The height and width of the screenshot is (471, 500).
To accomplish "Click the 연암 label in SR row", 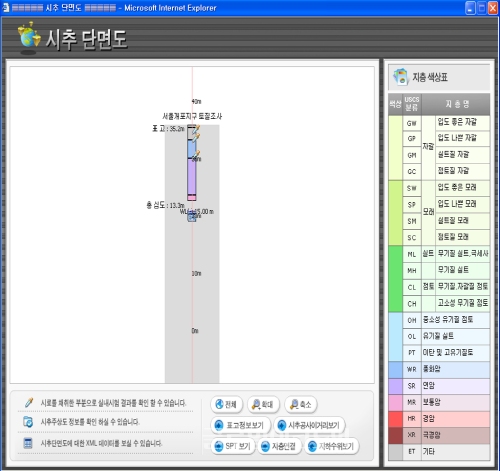I will point(429,386).
